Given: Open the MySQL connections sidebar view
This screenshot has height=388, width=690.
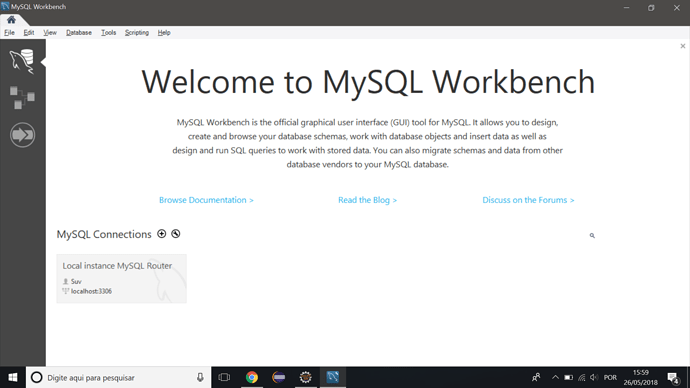Looking at the screenshot, I should (x=22, y=61).
